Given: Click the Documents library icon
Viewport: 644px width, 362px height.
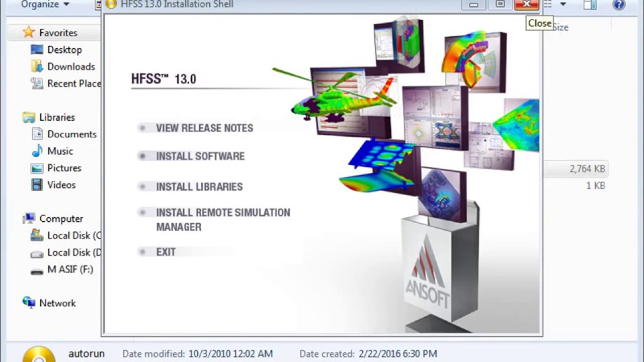Looking at the screenshot, I should click(x=37, y=134).
